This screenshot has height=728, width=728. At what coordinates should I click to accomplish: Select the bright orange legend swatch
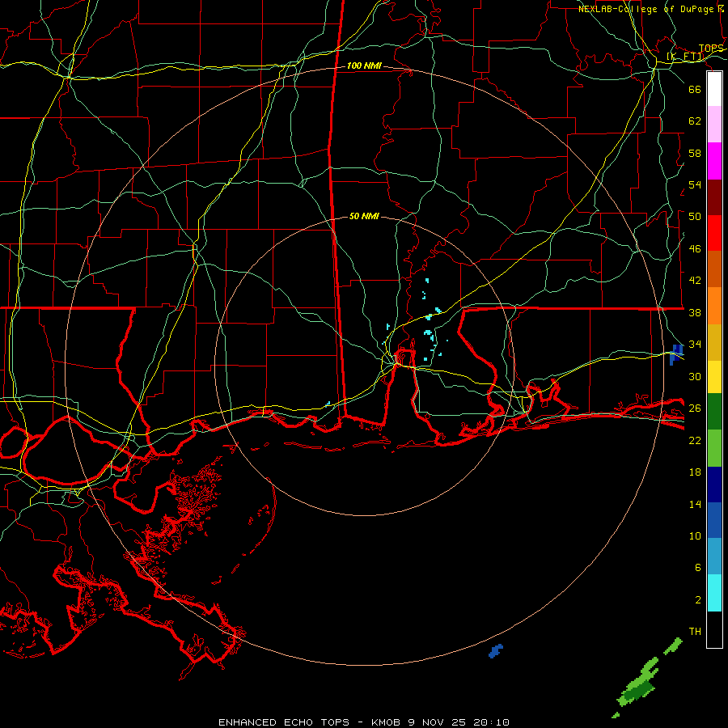714,306
